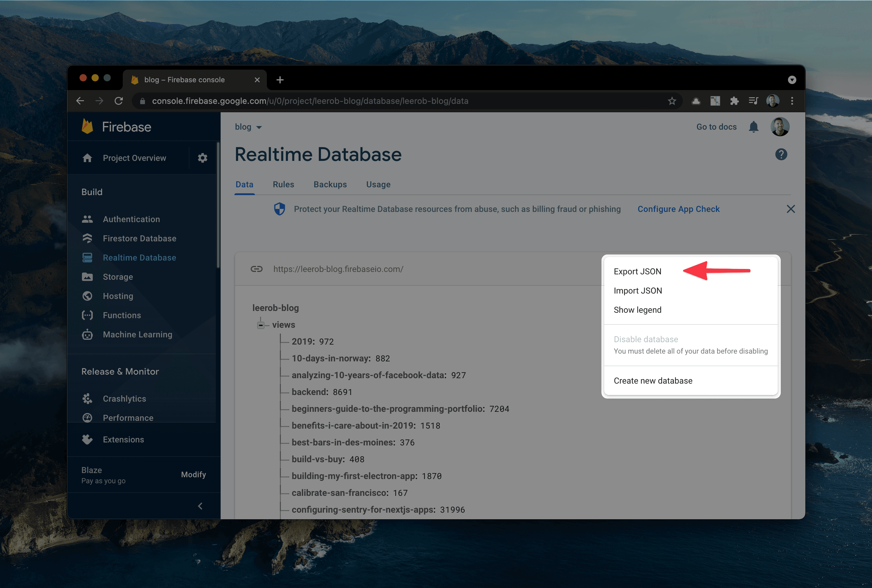Image resolution: width=872 pixels, height=588 pixels.
Task: Click the Firebase logo icon
Action: click(87, 126)
